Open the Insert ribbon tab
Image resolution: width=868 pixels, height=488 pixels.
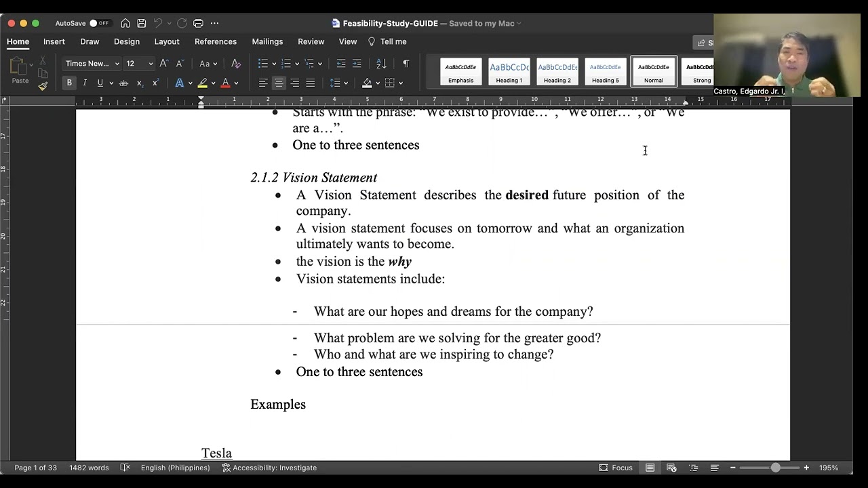(54, 41)
